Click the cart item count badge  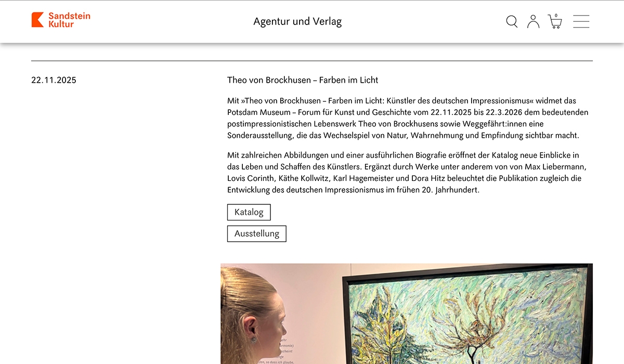click(556, 16)
